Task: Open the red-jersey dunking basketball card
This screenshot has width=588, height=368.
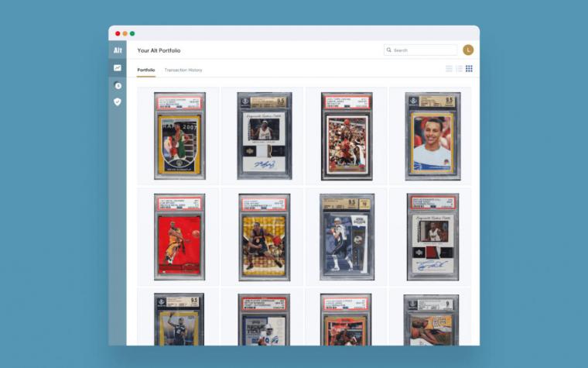Action: [347, 136]
